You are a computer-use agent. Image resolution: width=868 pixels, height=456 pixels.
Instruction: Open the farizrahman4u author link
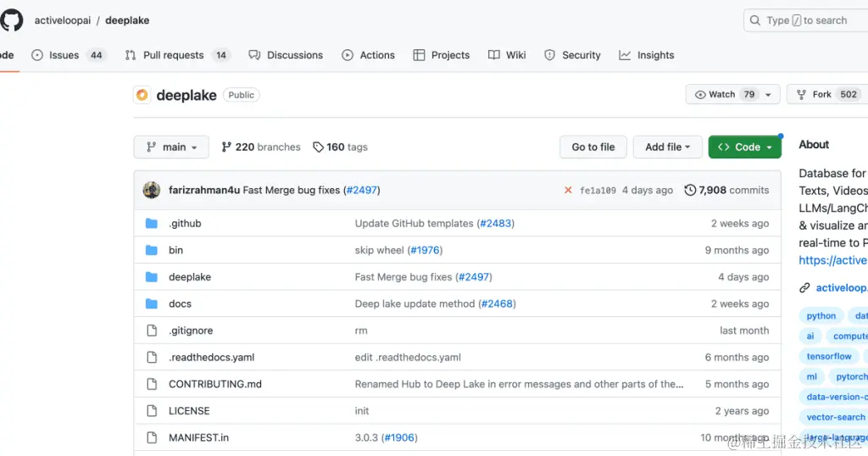(204, 190)
